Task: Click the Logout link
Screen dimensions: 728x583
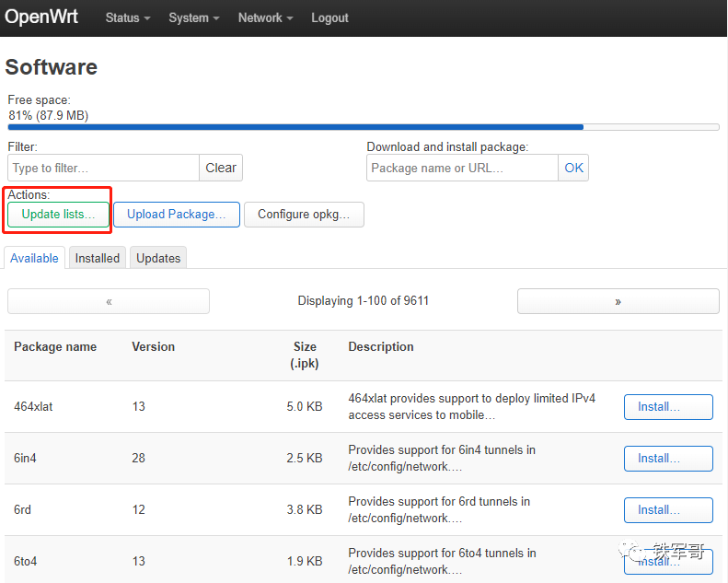Action: tap(329, 18)
